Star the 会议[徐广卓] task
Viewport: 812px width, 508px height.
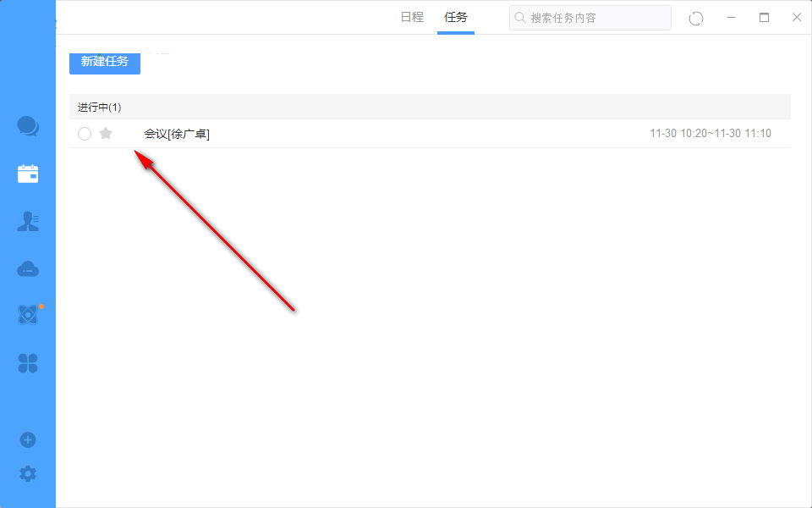point(106,134)
